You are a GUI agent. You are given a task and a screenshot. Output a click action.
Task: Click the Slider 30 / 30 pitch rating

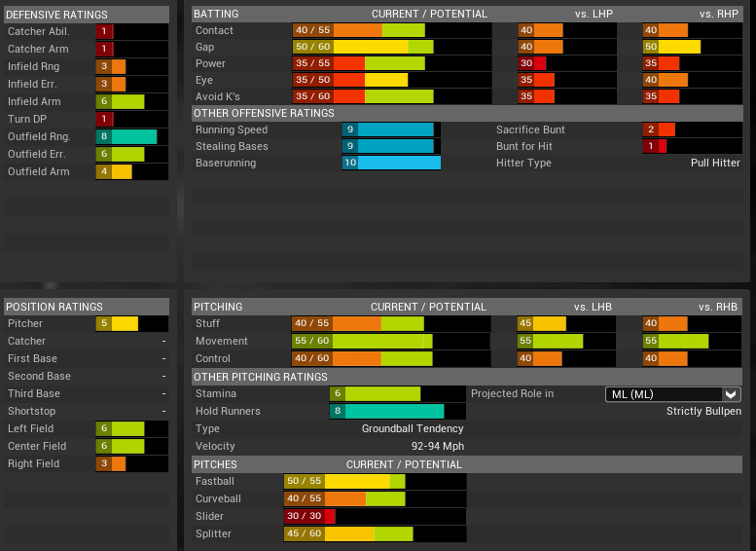pyautogui.click(x=309, y=516)
